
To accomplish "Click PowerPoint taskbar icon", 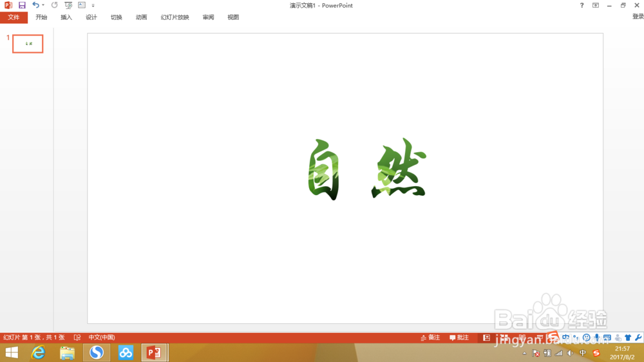I will (x=155, y=352).
